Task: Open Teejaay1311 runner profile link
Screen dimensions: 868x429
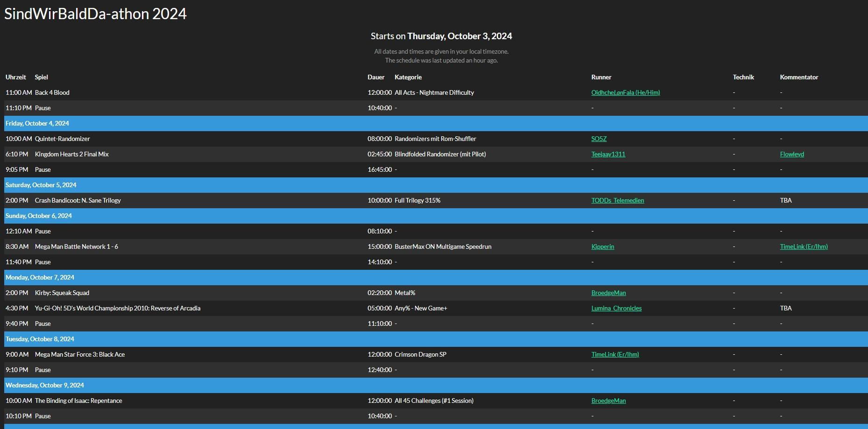Action: 608,154
